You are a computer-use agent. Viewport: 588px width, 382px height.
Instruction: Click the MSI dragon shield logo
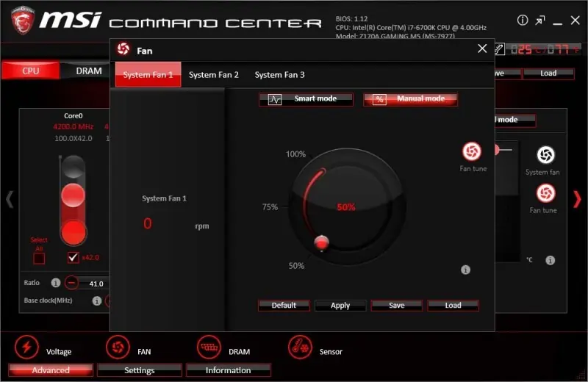[x=23, y=21]
